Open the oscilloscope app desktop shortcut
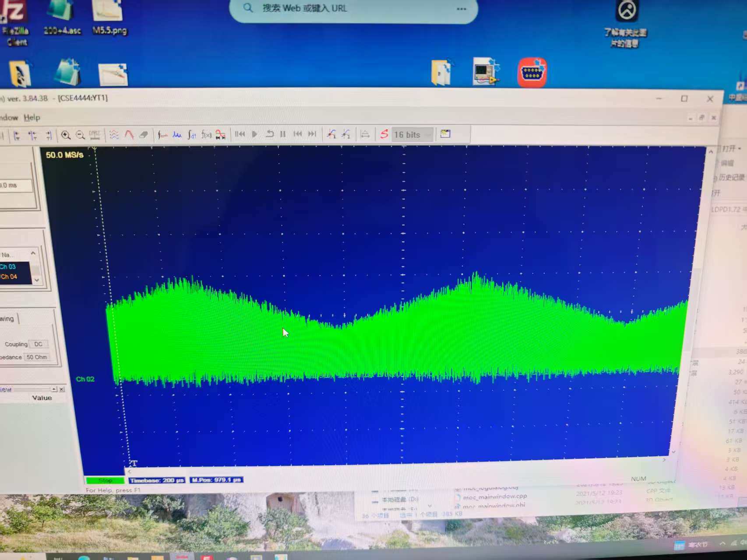The height and width of the screenshot is (560, 747). [x=486, y=71]
